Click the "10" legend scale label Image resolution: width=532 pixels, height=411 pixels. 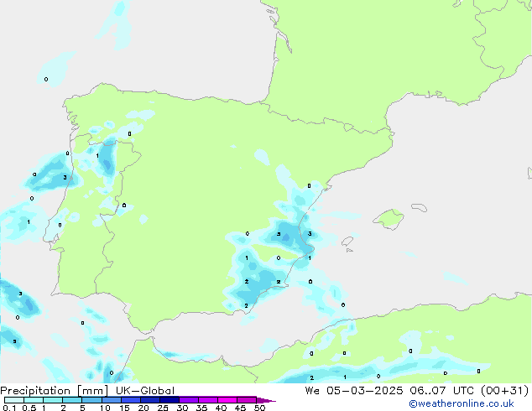click(105, 408)
